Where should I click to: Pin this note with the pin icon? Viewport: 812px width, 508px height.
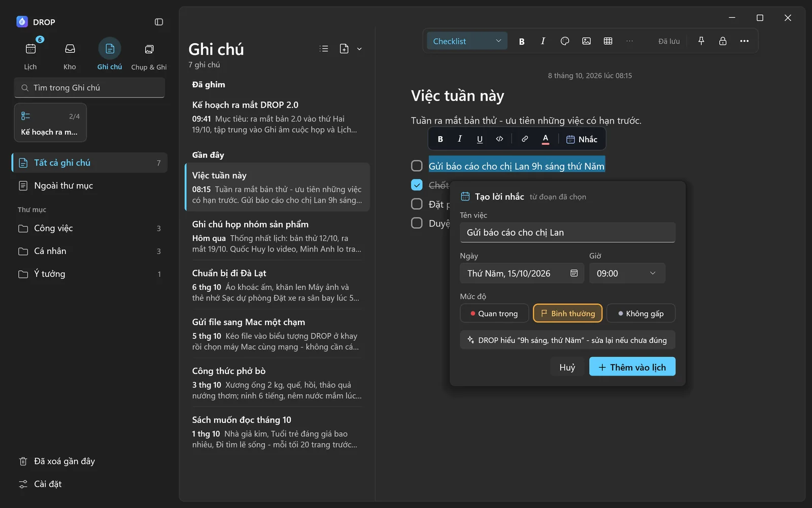[701, 41]
